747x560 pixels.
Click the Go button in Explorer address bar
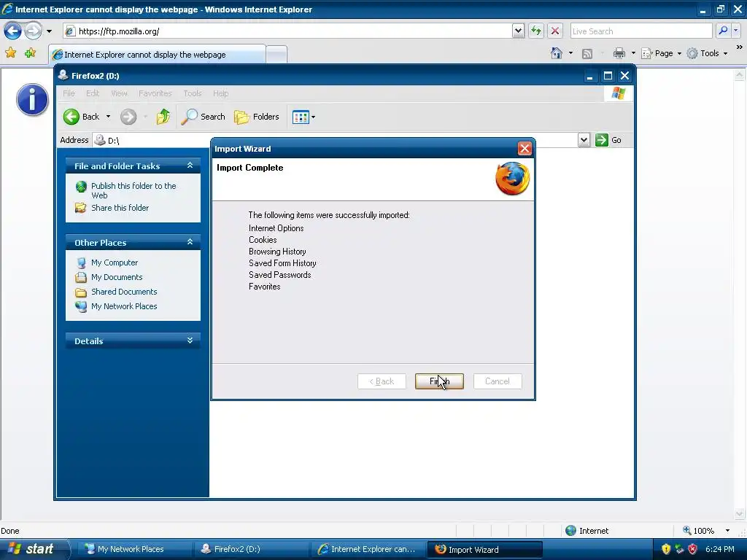(x=608, y=140)
